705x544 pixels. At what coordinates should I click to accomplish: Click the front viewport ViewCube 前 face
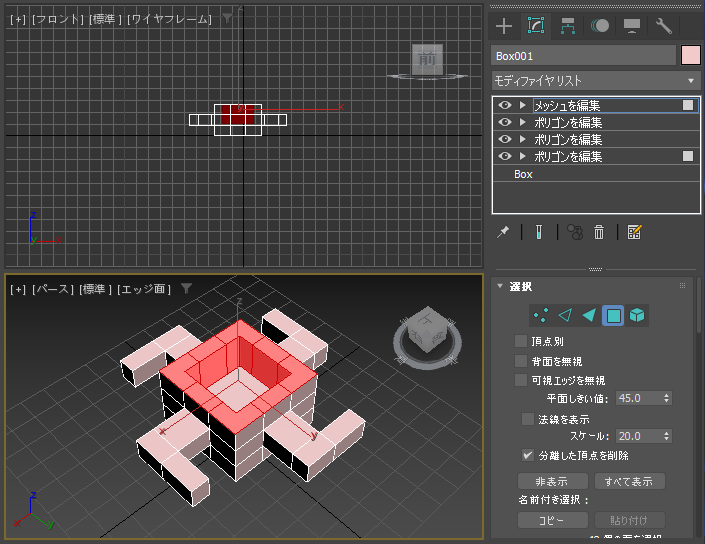pos(427,59)
